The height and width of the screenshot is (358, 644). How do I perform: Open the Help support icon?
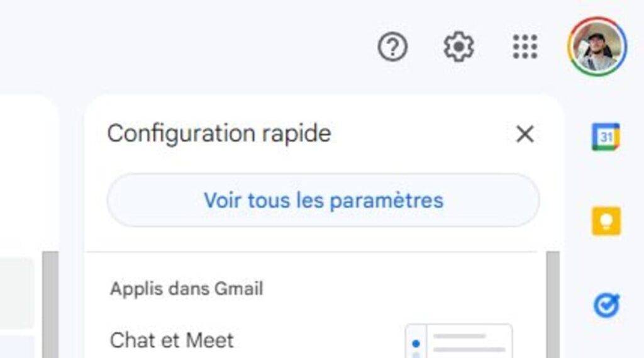392,47
